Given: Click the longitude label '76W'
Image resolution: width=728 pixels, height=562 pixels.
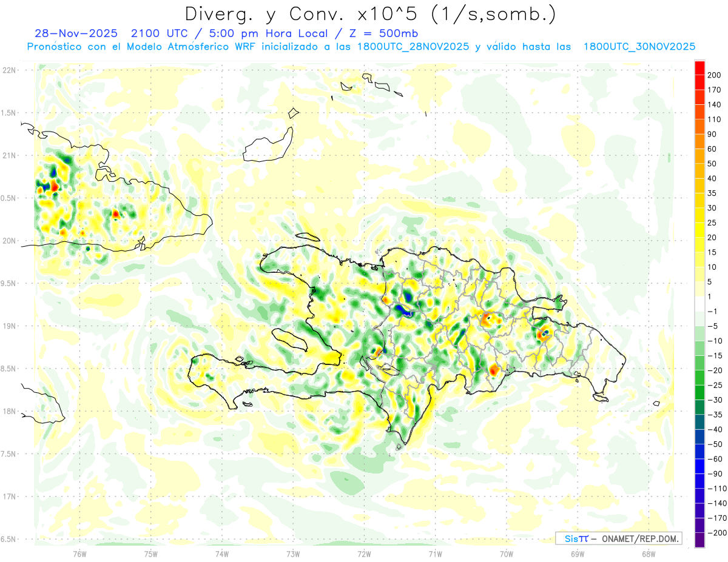Looking at the screenshot, I should tap(79, 554).
